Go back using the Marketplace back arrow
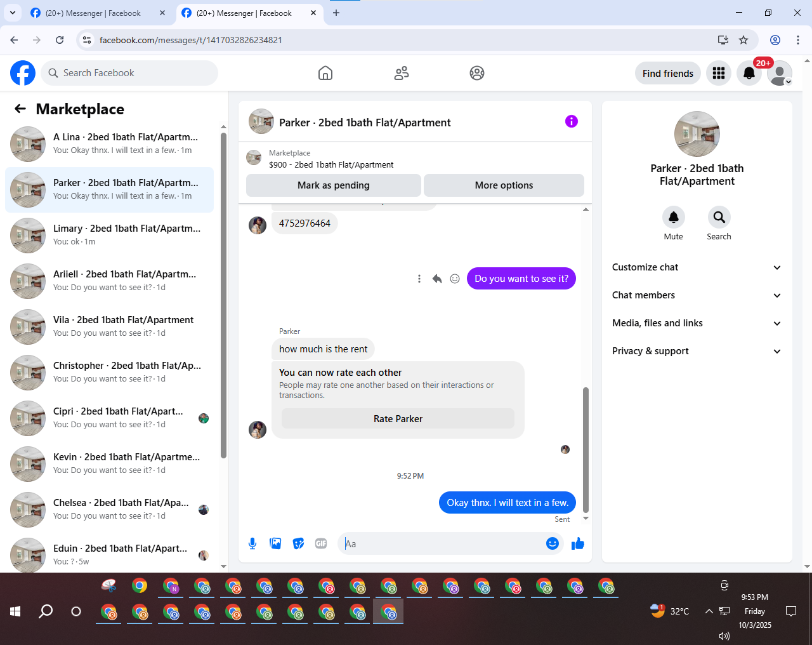Image resolution: width=812 pixels, height=645 pixels. coord(20,109)
